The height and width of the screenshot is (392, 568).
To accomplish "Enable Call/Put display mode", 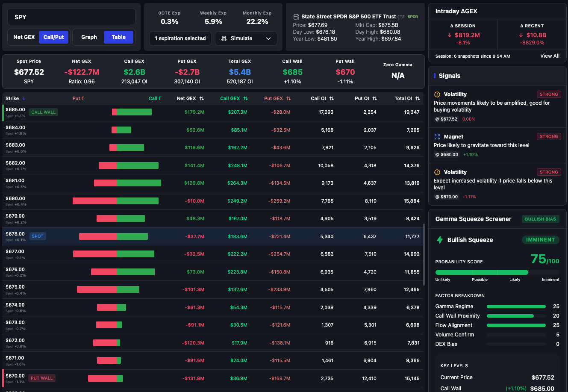I will point(53,37).
